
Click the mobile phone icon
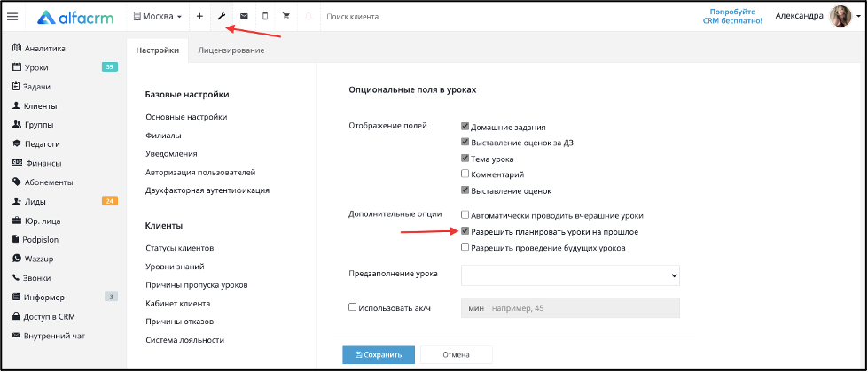pyautogui.click(x=265, y=17)
